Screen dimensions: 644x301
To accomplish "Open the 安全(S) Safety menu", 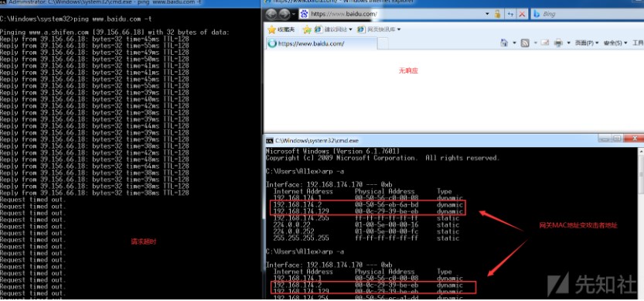I will coord(615,43).
